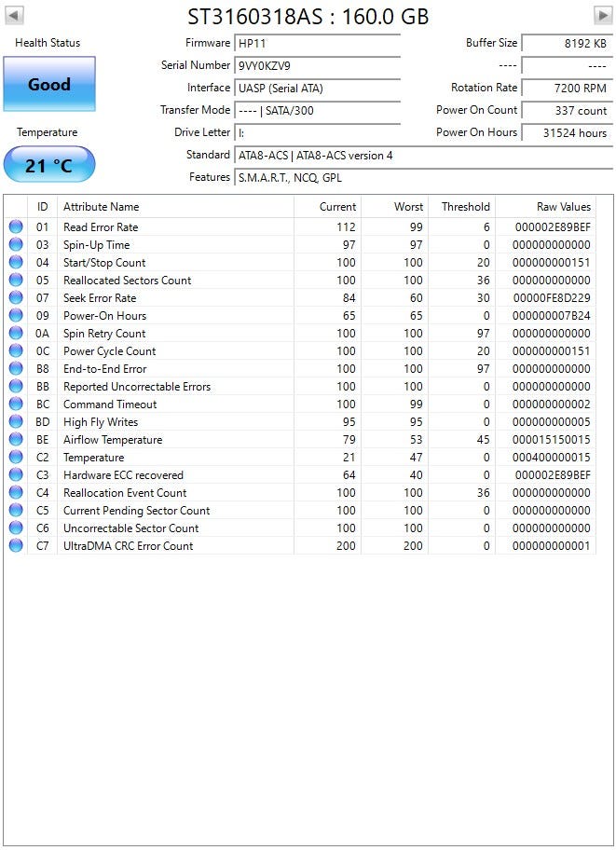The height and width of the screenshot is (850, 616).
Task: Select raw value 000002E89BEF in Read Error Rate row
Action: 553,227
